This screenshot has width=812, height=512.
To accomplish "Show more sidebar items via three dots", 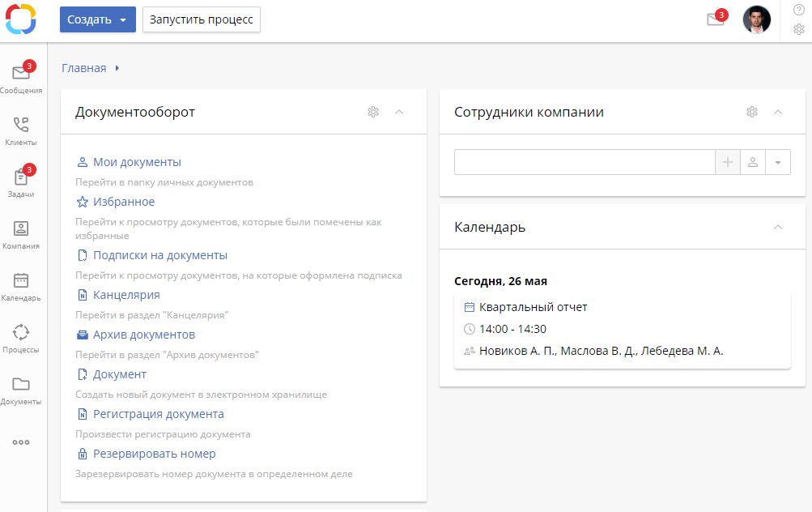I will 21,442.
